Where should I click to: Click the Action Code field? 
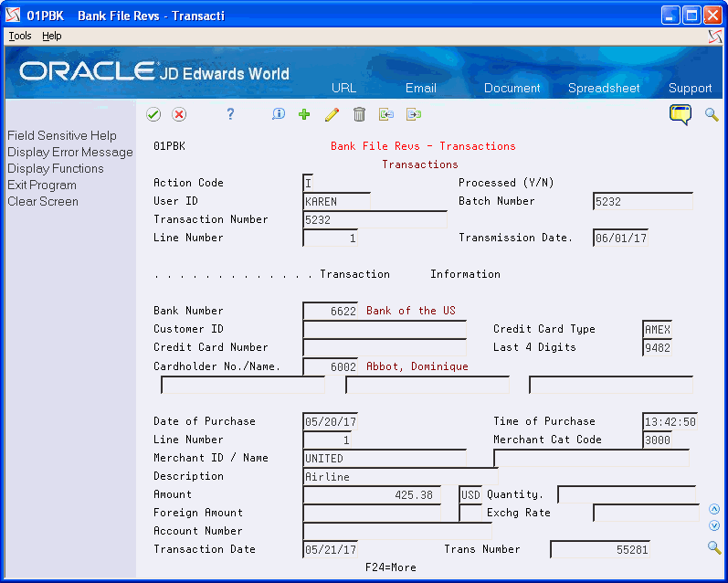click(x=308, y=183)
